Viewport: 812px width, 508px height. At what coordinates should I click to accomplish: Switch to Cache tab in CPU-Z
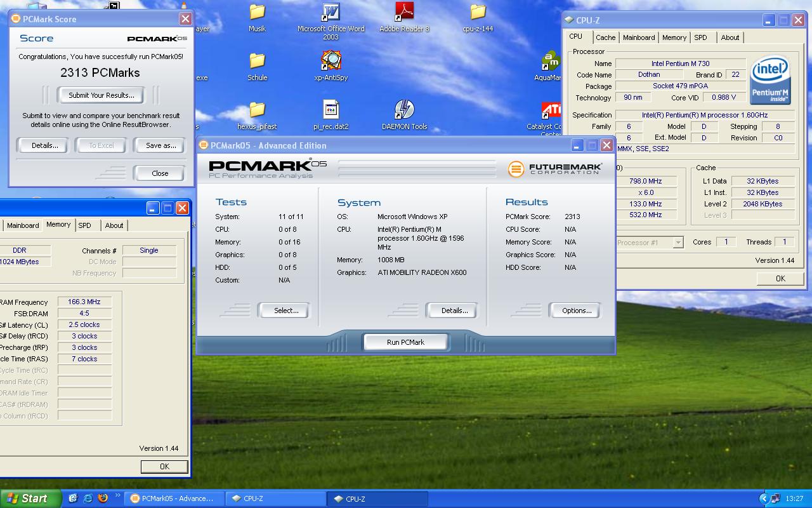(606, 37)
